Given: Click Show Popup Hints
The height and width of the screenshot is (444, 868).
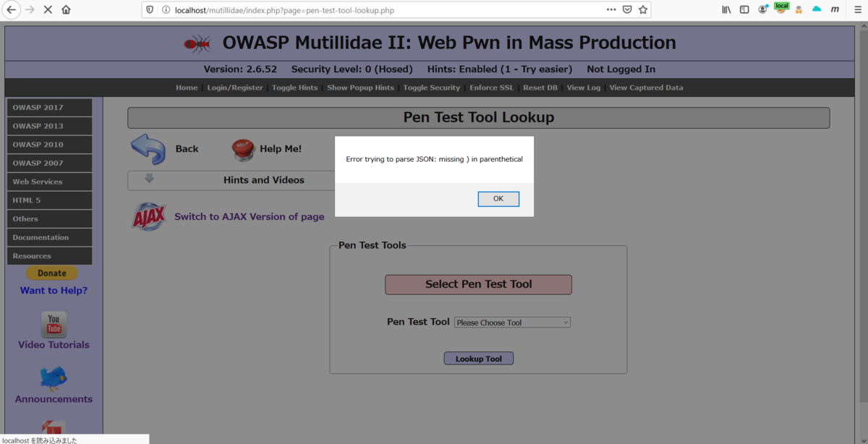Looking at the screenshot, I should (360, 87).
